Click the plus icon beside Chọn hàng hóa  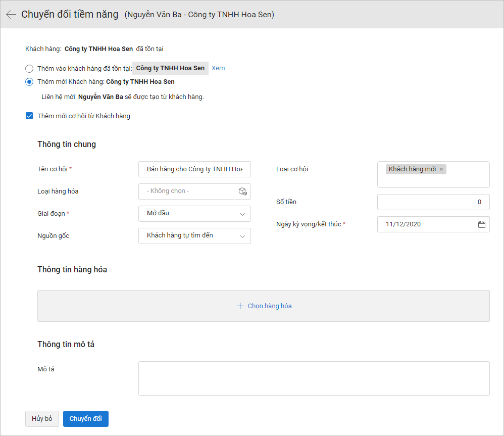coord(240,306)
